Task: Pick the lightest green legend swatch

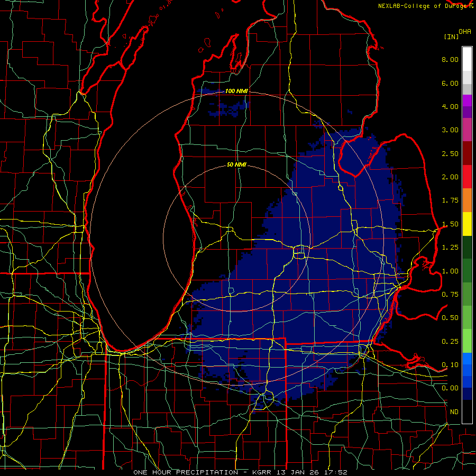Action: point(467,341)
